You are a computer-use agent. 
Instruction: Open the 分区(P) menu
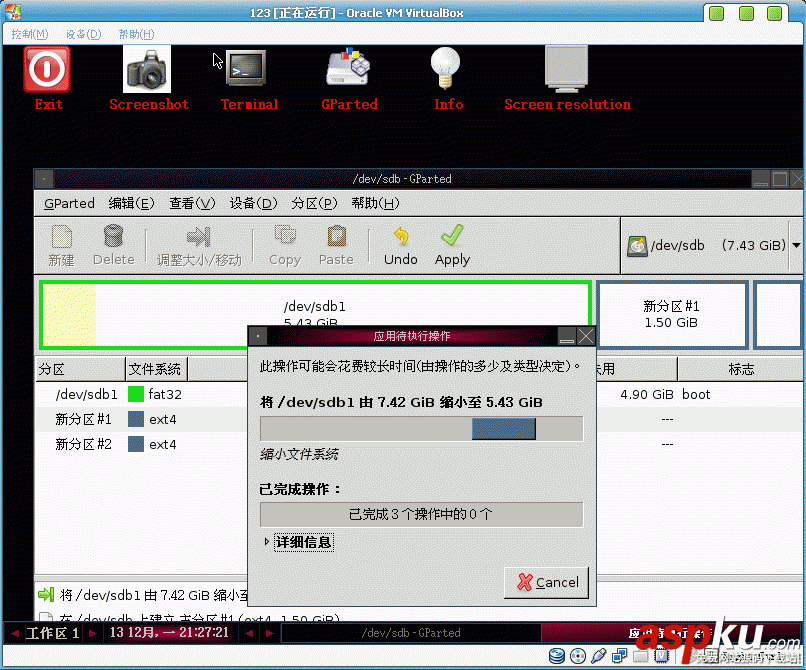pyautogui.click(x=314, y=204)
